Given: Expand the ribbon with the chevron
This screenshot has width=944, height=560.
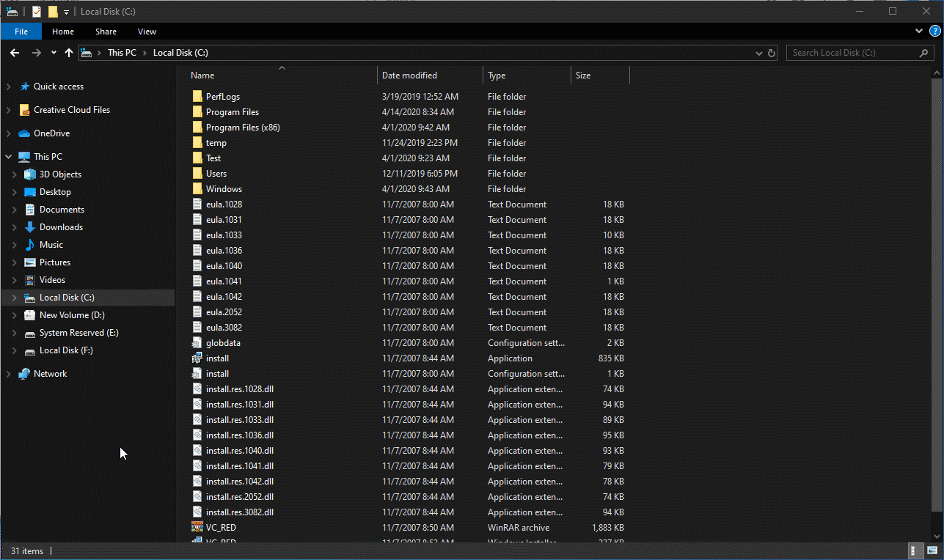Looking at the screenshot, I should pos(919,32).
